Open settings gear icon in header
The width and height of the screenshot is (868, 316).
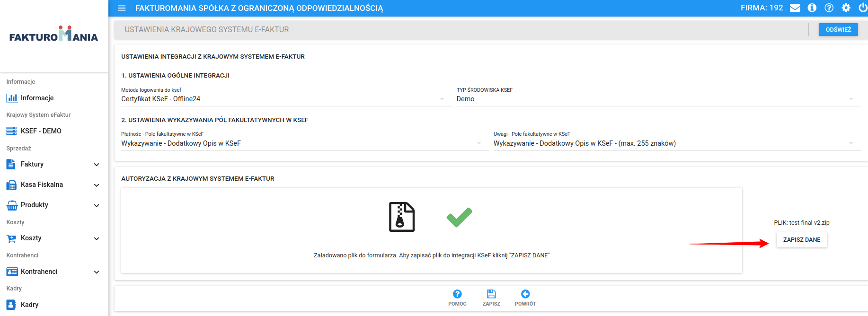[x=846, y=8]
